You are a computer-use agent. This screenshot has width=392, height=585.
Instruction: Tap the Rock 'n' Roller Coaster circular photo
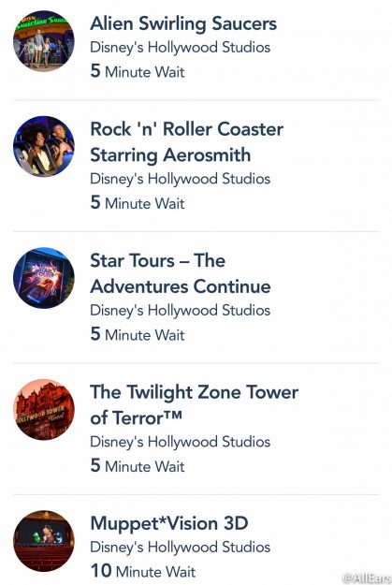coord(44,146)
